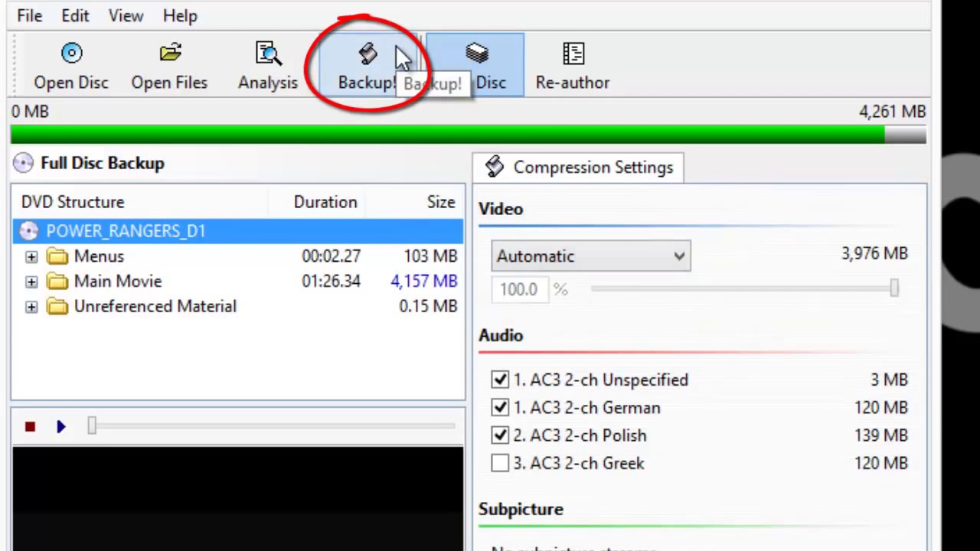Stop preview with the red square
The image size is (980, 551).
pos(30,427)
